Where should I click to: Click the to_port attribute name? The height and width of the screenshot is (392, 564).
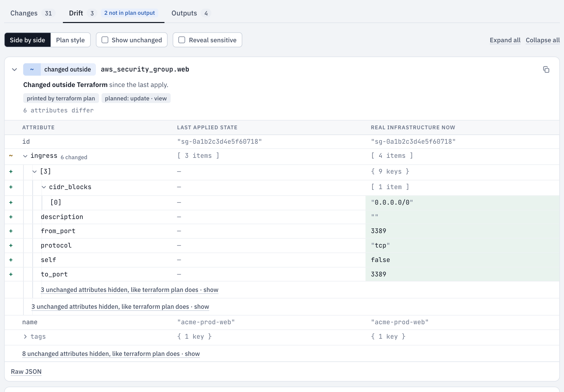pyautogui.click(x=54, y=274)
